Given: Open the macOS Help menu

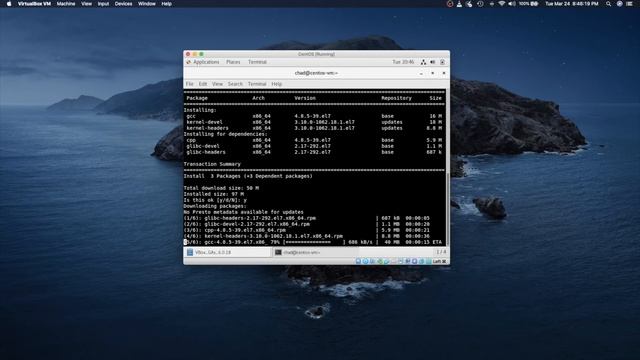Looking at the screenshot, I should (166, 4).
